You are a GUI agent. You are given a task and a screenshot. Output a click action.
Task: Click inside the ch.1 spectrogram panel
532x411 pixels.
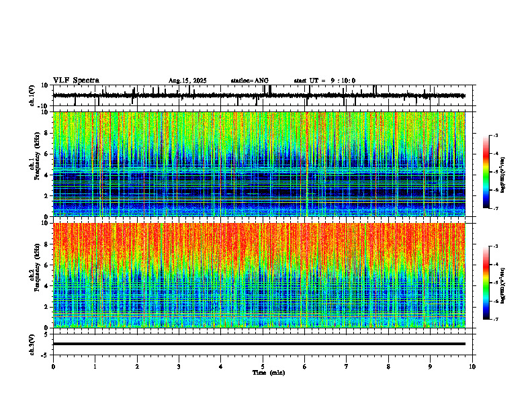[259, 164]
